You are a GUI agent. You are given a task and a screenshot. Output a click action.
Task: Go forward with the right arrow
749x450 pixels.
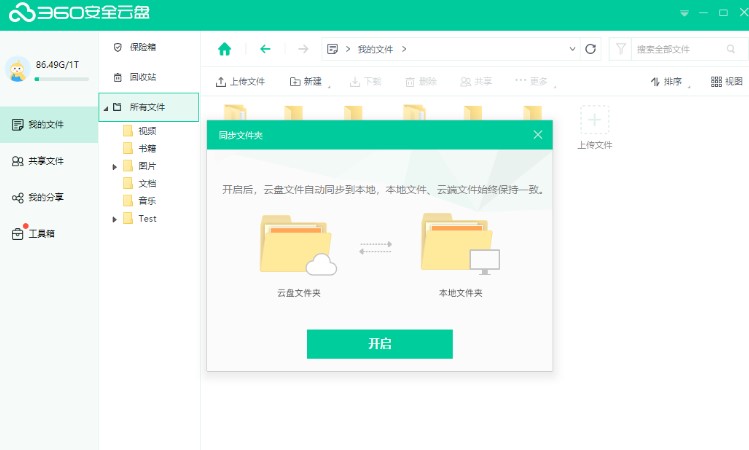point(303,49)
